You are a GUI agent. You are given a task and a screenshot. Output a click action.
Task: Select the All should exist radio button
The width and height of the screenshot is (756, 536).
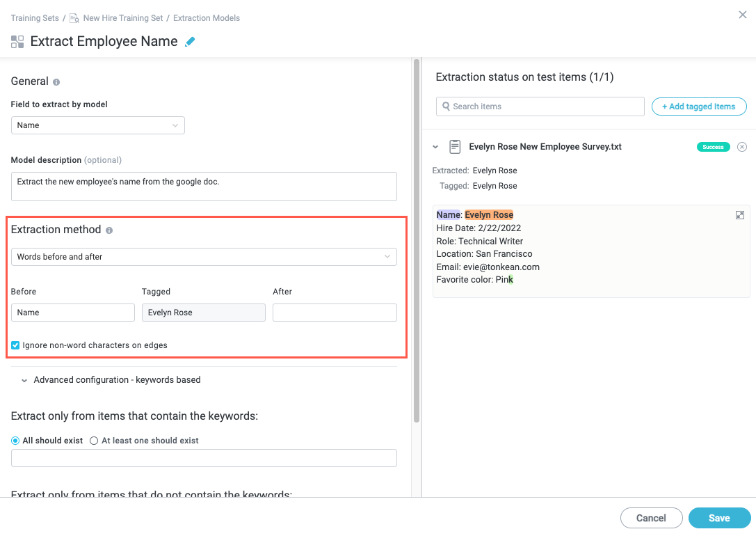point(15,440)
